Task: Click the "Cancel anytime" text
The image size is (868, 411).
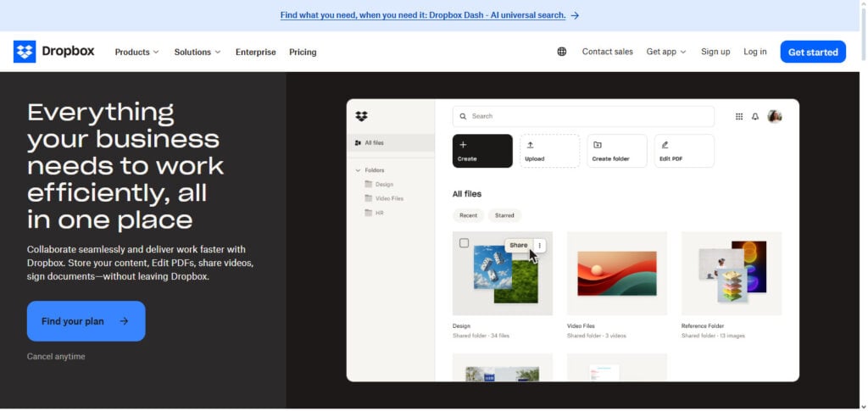Action: (56, 357)
